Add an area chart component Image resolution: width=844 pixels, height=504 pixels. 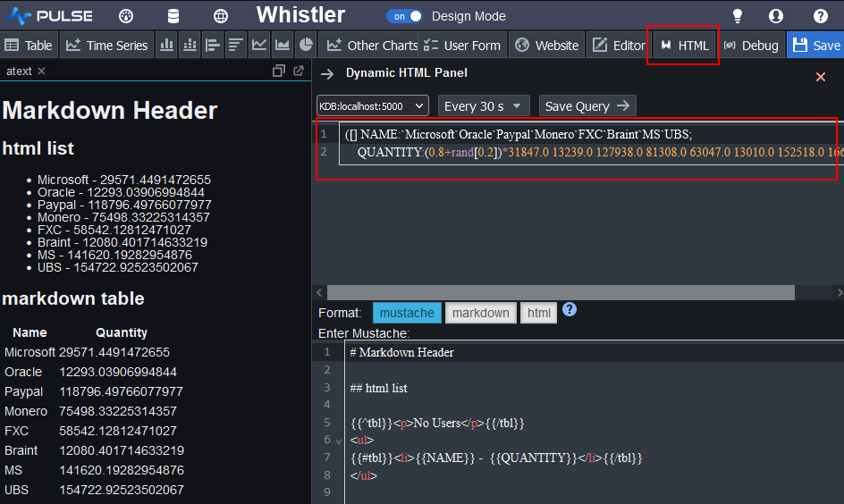tap(282, 46)
